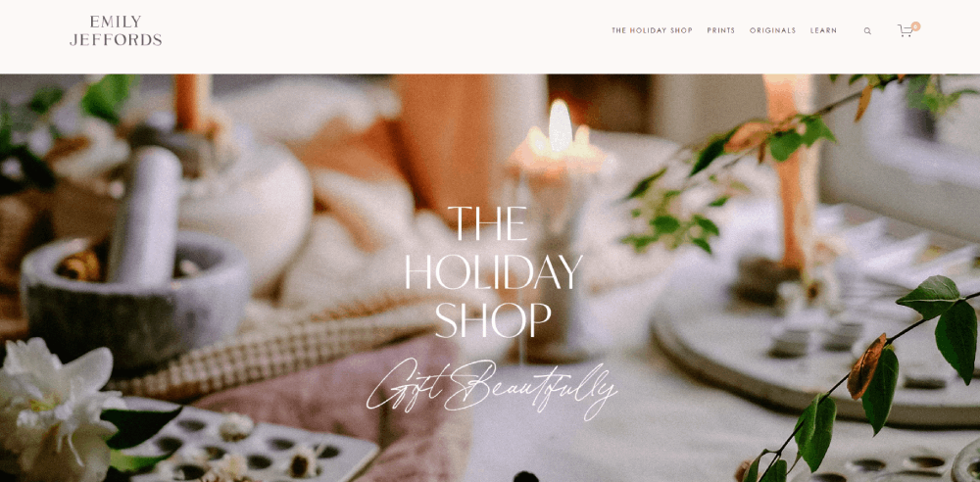Screen dimensions: 980x482
Task: Click the word SHOP in hero title
Action: coord(493,320)
